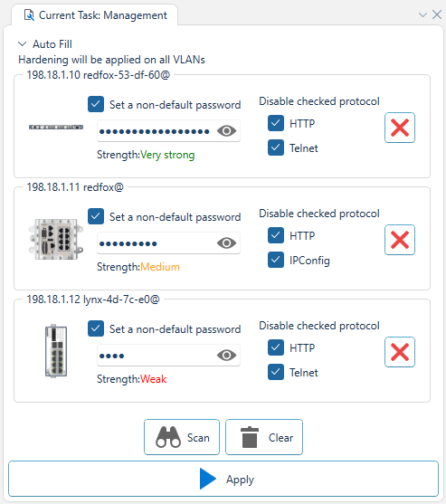Remove device 198.18.1.12 with red X
Image resolution: width=446 pixels, height=504 pixels.
[x=399, y=352]
